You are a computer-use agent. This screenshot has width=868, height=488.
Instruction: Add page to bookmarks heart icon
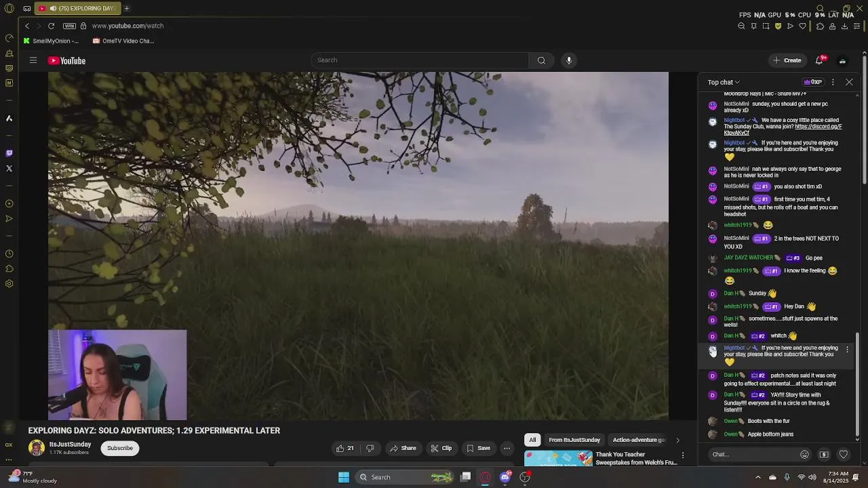802,26
